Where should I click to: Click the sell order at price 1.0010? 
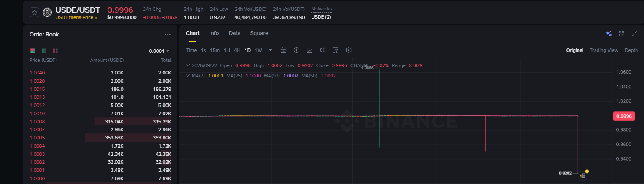[100, 113]
